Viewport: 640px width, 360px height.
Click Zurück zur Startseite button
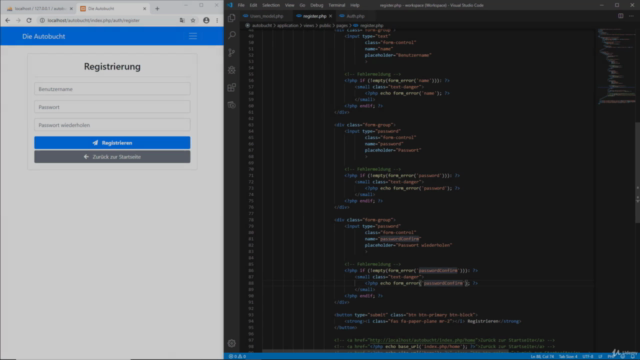(x=112, y=157)
